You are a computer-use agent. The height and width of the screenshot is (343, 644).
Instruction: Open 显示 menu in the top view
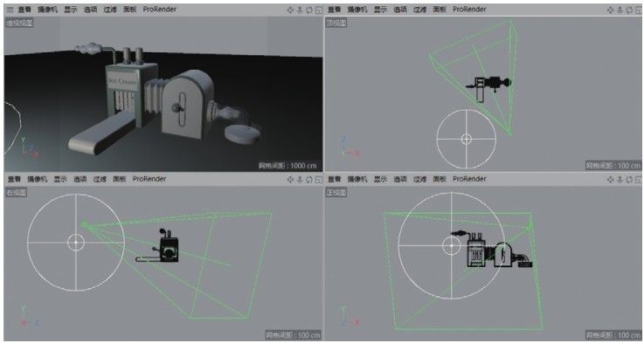click(380, 9)
